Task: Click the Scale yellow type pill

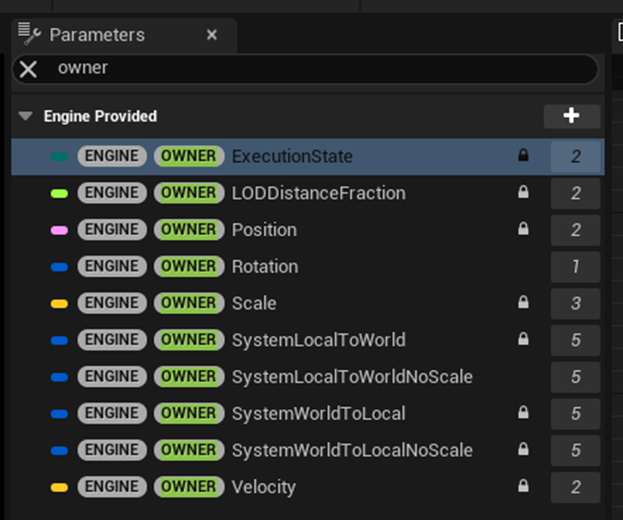Action: click(x=59, y=303)
